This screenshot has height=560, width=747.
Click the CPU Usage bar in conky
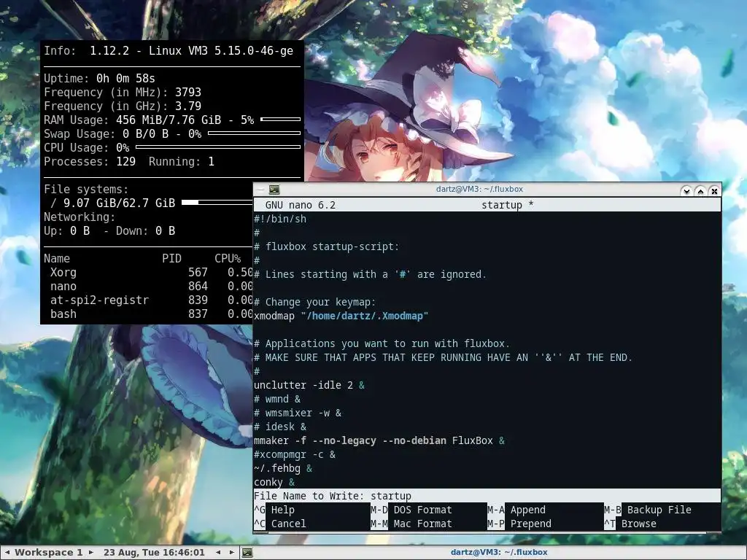(x=218, y=147)
